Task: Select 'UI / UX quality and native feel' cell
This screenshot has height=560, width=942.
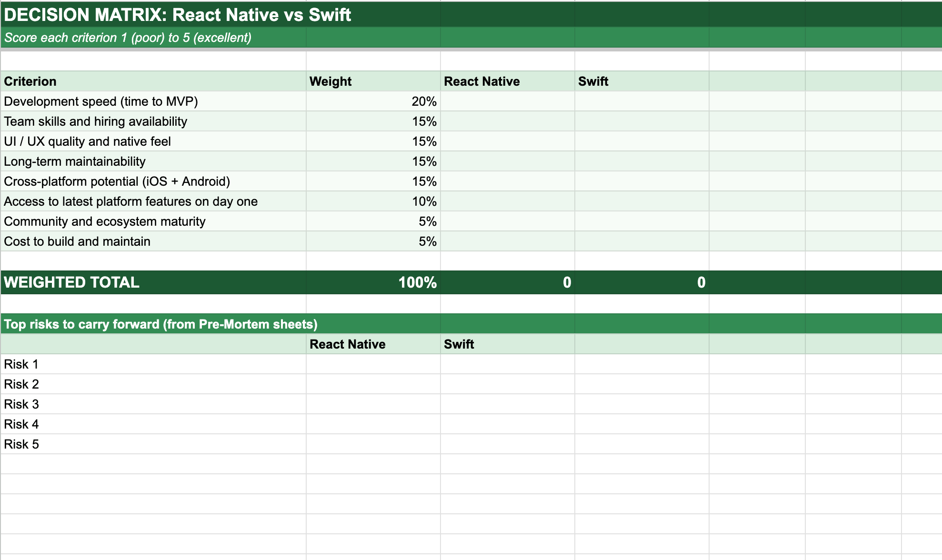Action: pos(153,141)
